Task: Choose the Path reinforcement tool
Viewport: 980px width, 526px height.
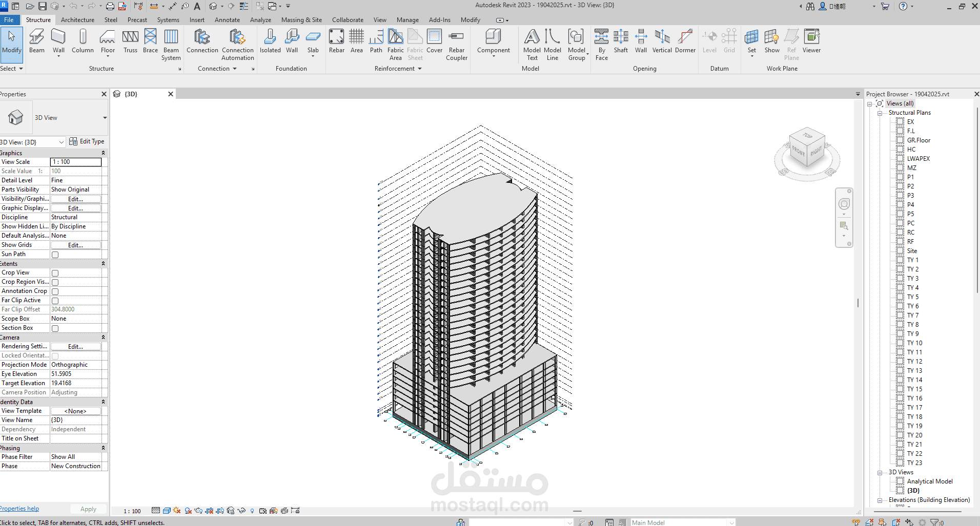Action: pyautogui.click(x=376, y=41)
